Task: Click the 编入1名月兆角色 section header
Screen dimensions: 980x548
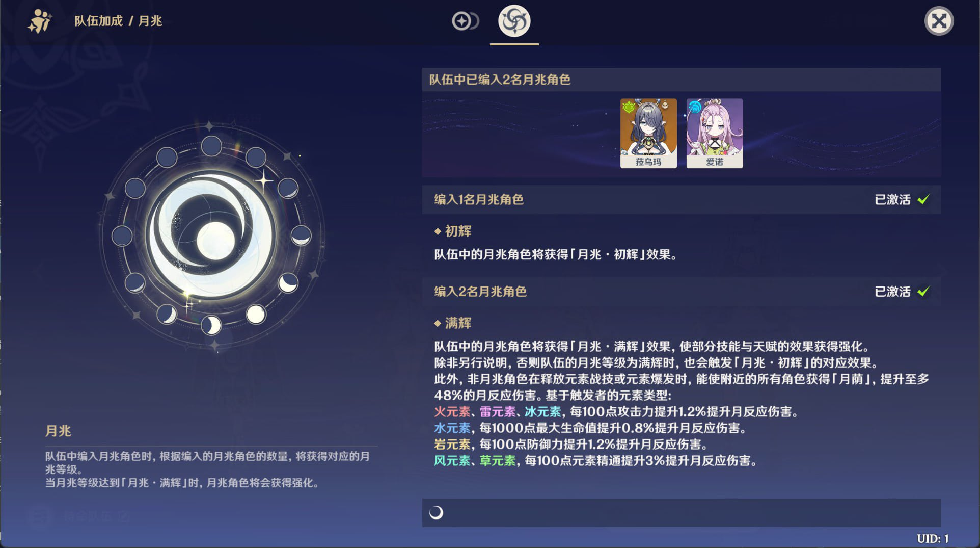Action: tap(682, 199)
